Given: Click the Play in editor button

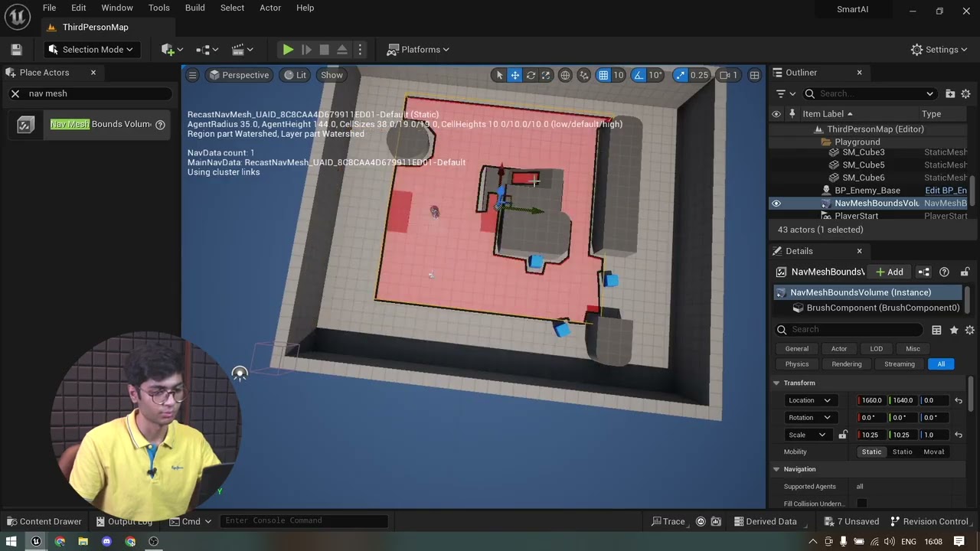Looking at the screenshot, I should (288, 50).
